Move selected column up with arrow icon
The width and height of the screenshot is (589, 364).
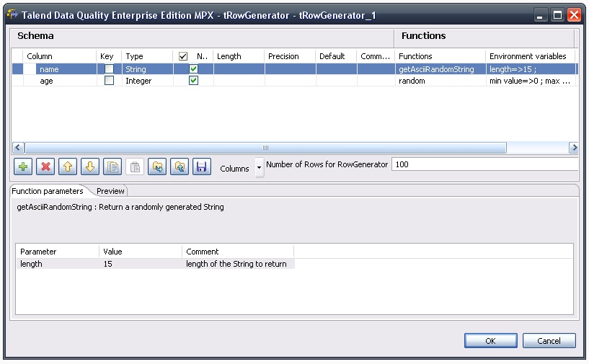[x=68, y=167]
